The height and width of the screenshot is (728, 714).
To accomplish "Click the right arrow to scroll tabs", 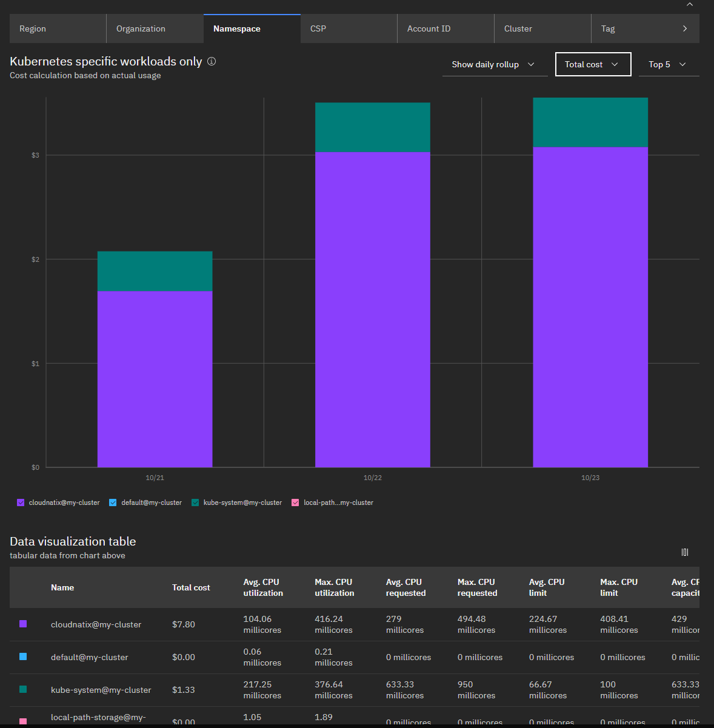I will 685,28.
